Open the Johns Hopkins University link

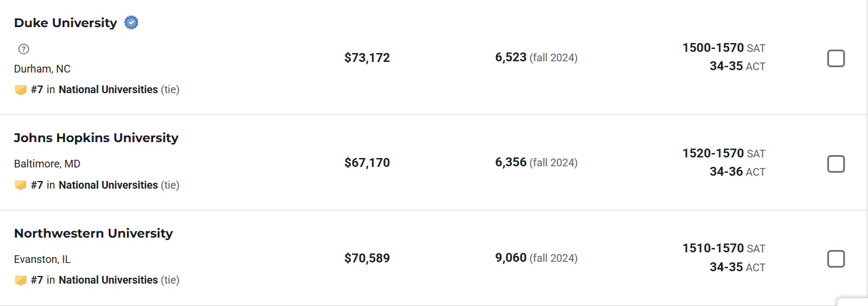click(96, 138)
